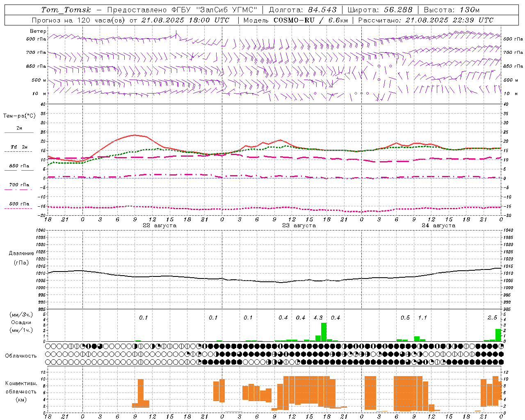Click the Ветер panel label
The image size is (525, 420).
pos(38,31)
